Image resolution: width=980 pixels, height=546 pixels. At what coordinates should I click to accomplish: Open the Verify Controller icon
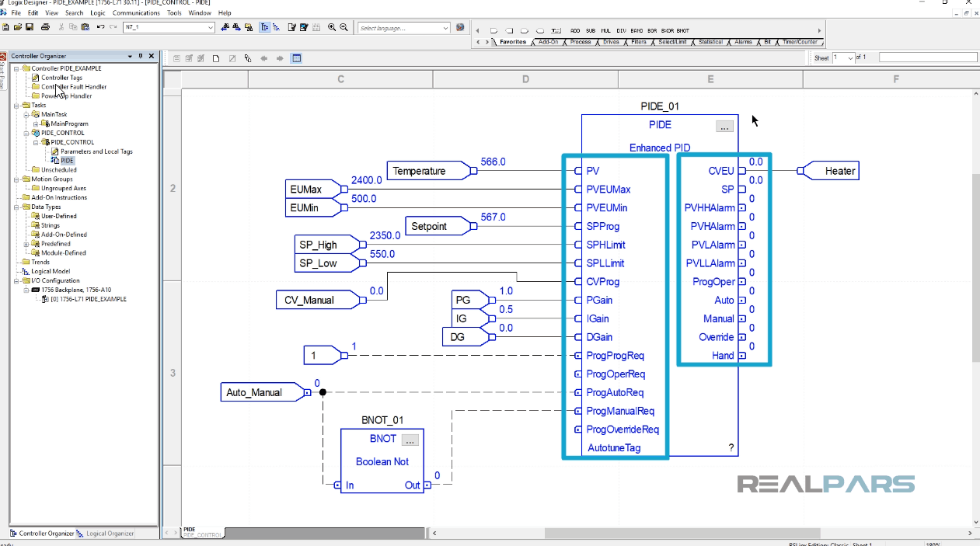[303, 27]
